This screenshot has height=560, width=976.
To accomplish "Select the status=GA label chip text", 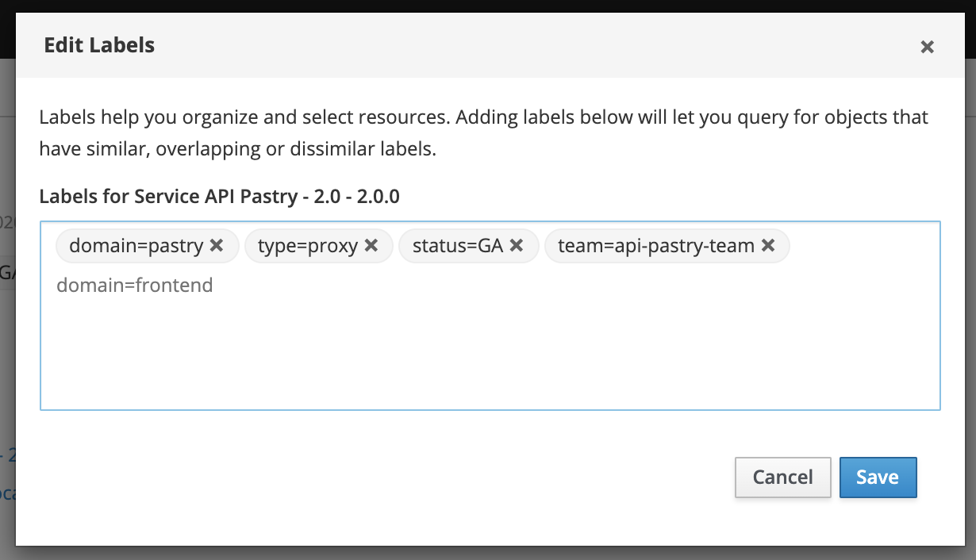I will [458, 246].
